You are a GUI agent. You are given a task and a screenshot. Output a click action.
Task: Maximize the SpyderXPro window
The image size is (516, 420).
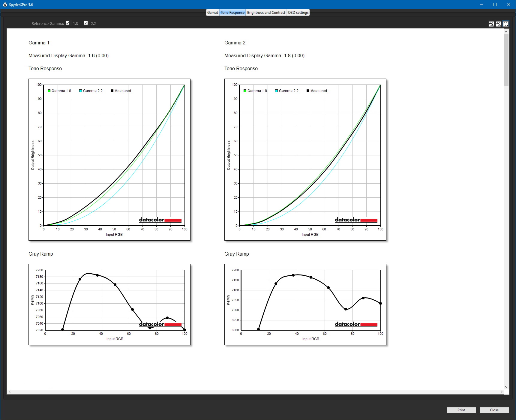(x=495, y=4)
